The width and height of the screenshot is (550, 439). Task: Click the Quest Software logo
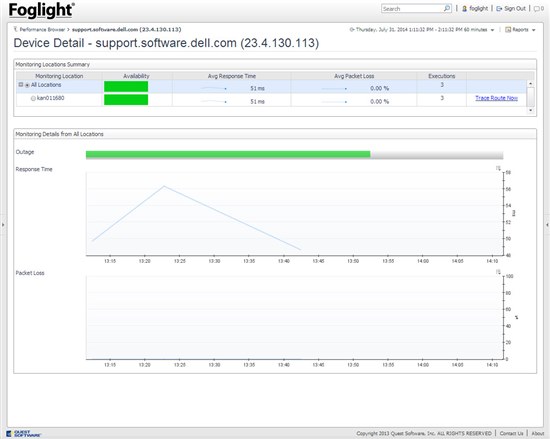pyautogui.click(x=23, y=434)
